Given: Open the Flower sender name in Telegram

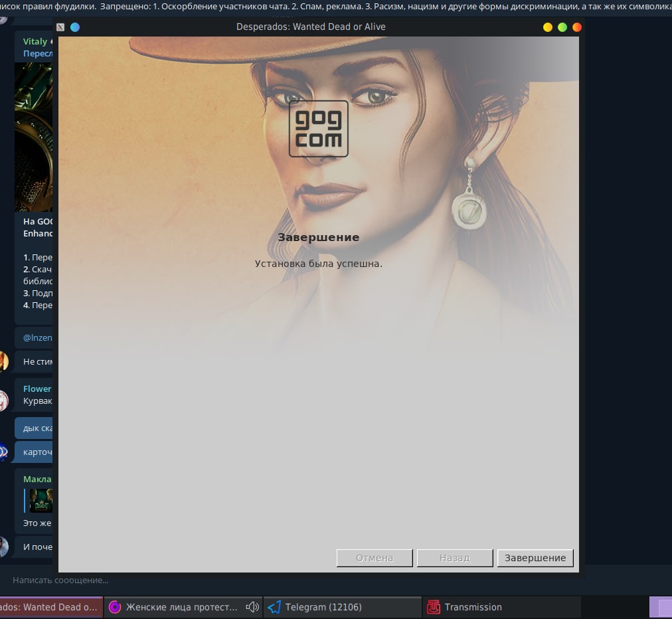Looking at the screenshot, I should tap(37, 389).
